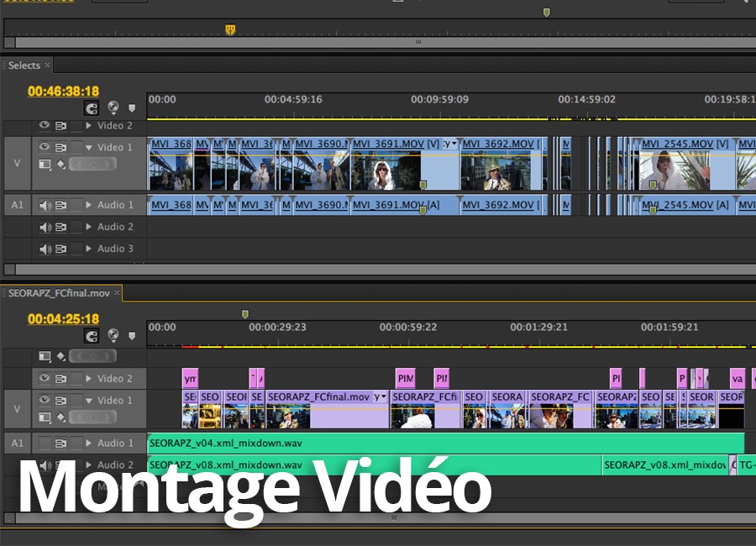Toggle Snap in the SEORAPZ_FCfinal timeline
The width and height of the screenshot is (756, 546).
click(x=92, y=336)
